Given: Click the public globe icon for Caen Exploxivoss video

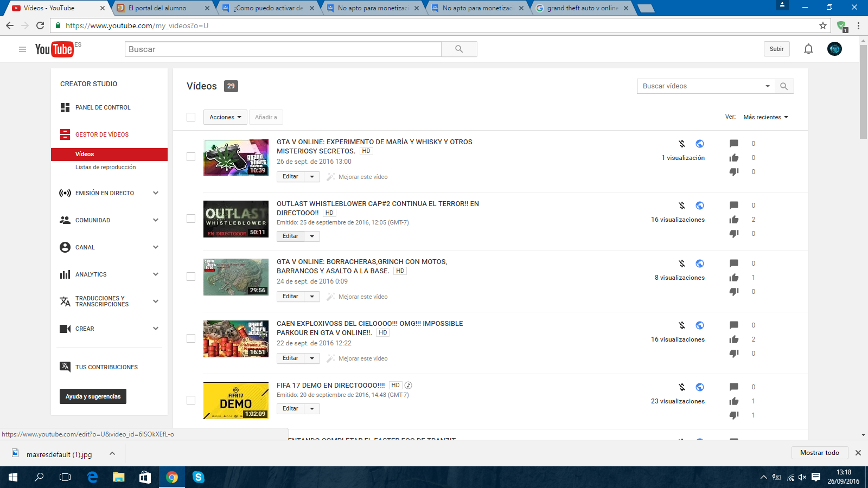Looking at the screenshot, I should pyautogui.click(x=700, y=325).
